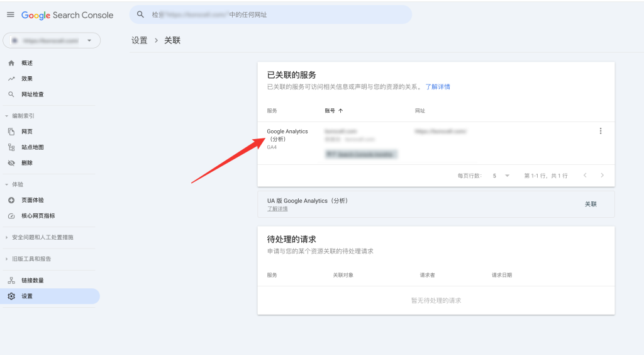Open 了解详情 link under UA 版 Google Analytics

[277, 209]
